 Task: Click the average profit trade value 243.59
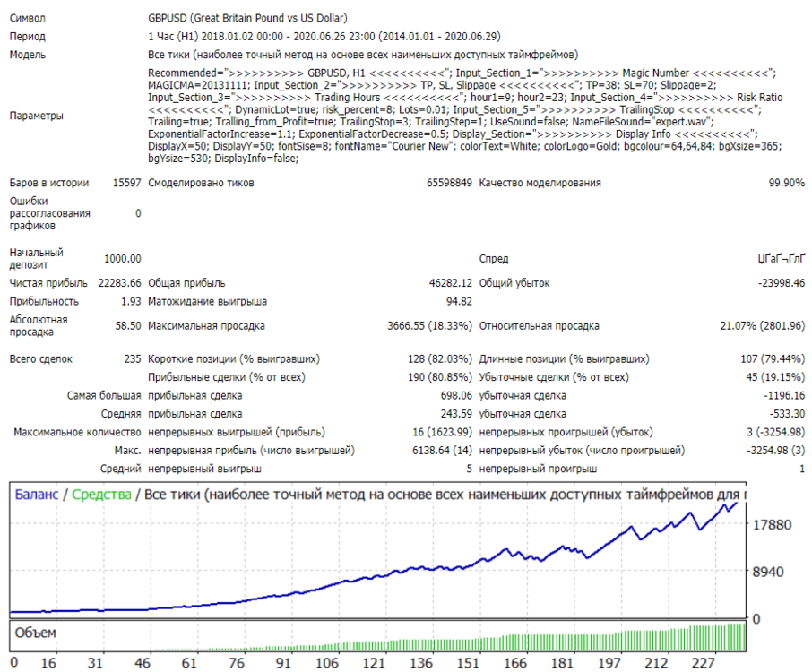pos(456,414)
